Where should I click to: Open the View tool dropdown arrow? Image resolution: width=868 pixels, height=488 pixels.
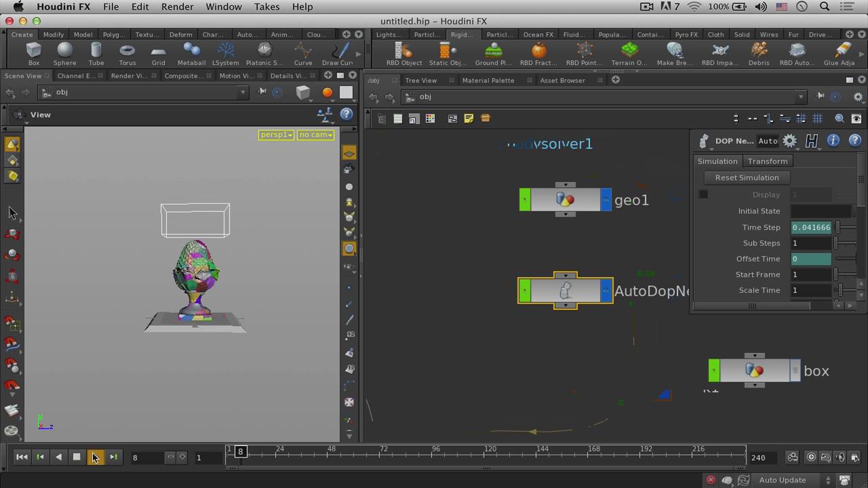point(26,123)
